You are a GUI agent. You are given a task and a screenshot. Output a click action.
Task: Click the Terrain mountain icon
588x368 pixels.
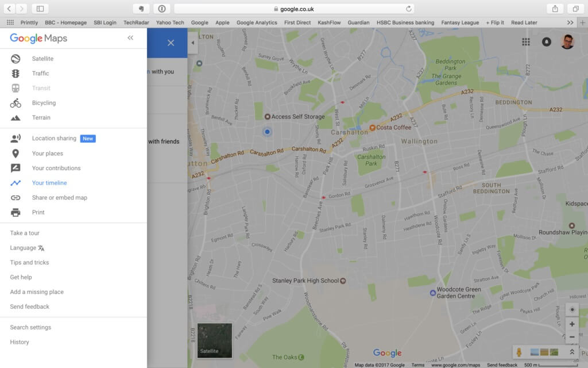[x=16, y=118]
